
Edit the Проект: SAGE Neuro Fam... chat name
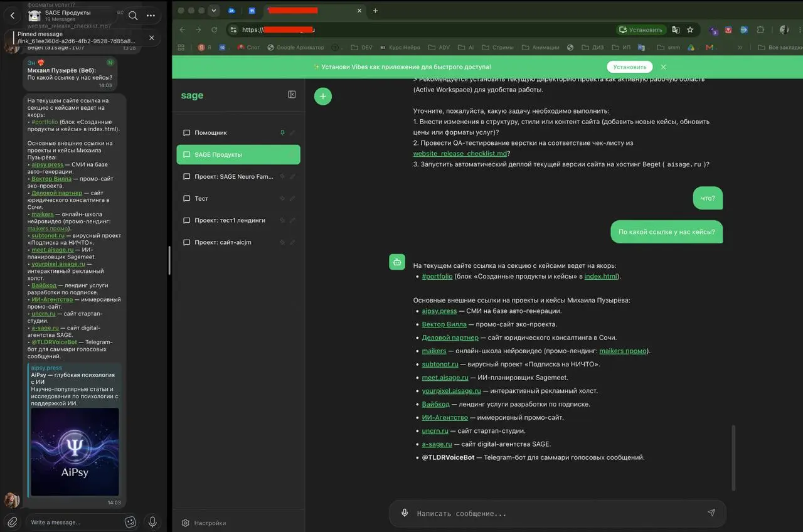point(292,176)
